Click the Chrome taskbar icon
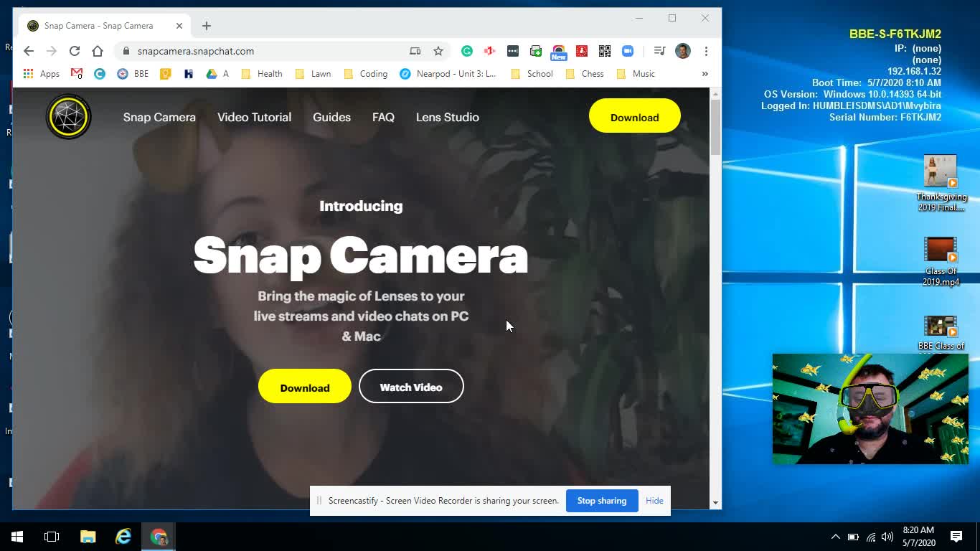Viewport: 980px width, 551px height. coord(159,537)
